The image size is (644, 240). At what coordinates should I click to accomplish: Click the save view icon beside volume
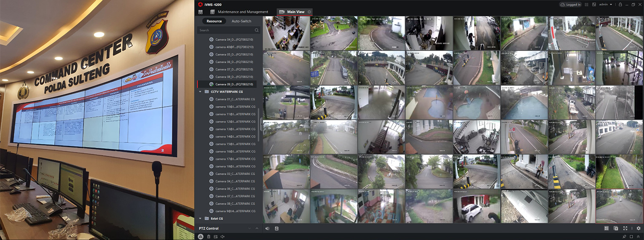click(276, 228)
